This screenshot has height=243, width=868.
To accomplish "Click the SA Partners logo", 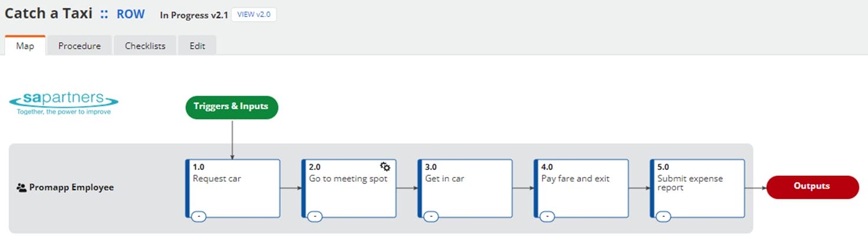I will click(x=64, y=103).
